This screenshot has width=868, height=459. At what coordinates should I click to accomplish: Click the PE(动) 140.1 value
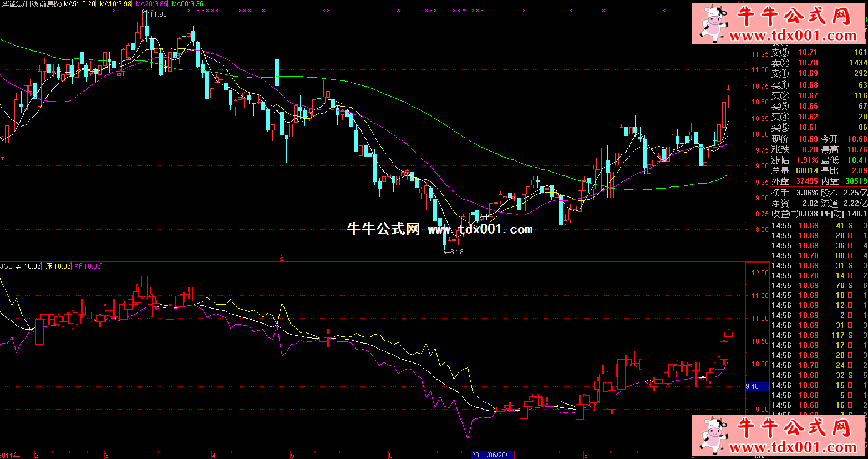pyautogui.click(x=857, y=214)
